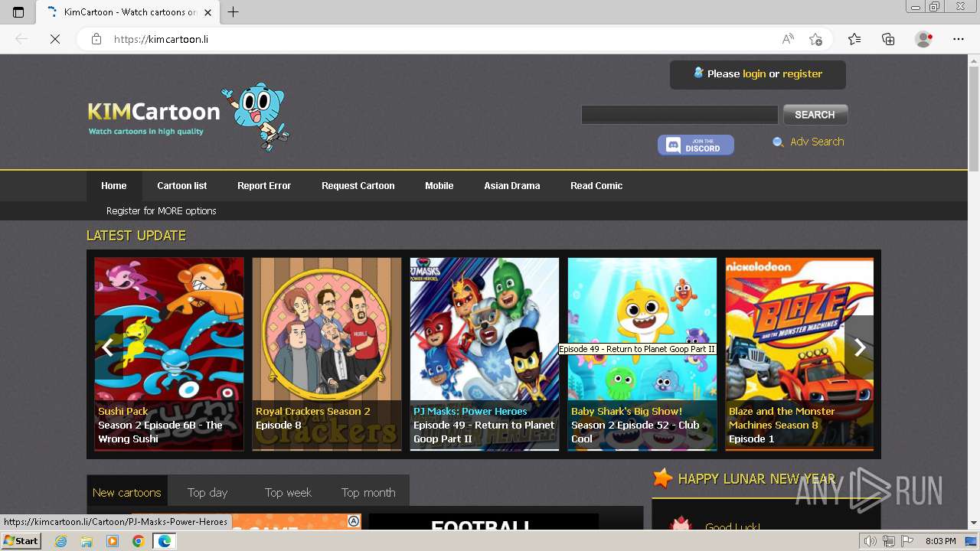Click the login link
Viewport: 980px width, 551px height.
[x=753, y=74]
